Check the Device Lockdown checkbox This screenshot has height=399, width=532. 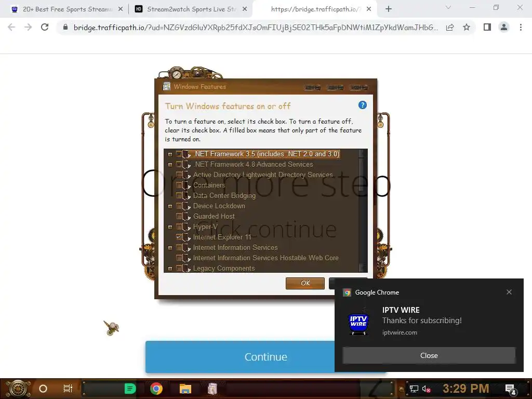(x=179, y=206)
